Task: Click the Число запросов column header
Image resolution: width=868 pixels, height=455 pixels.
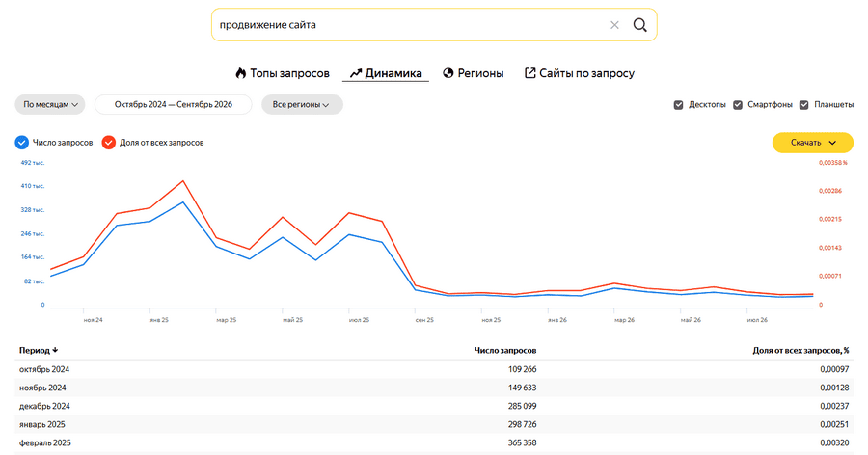Action: click(504, 350)
